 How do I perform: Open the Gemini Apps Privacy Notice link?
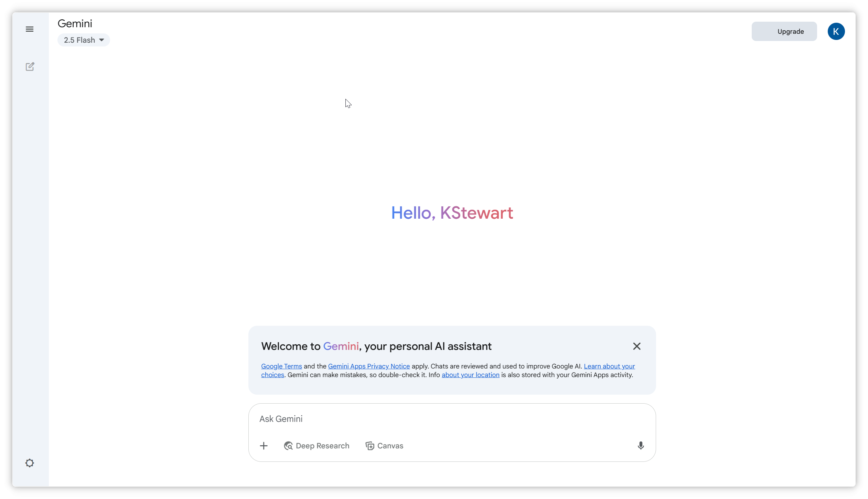pos(369,366)
